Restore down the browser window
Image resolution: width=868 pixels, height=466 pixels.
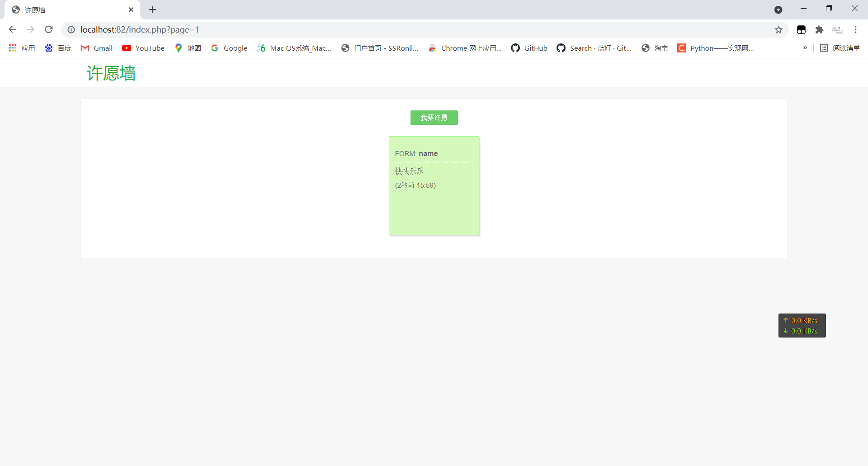[829, 9]
